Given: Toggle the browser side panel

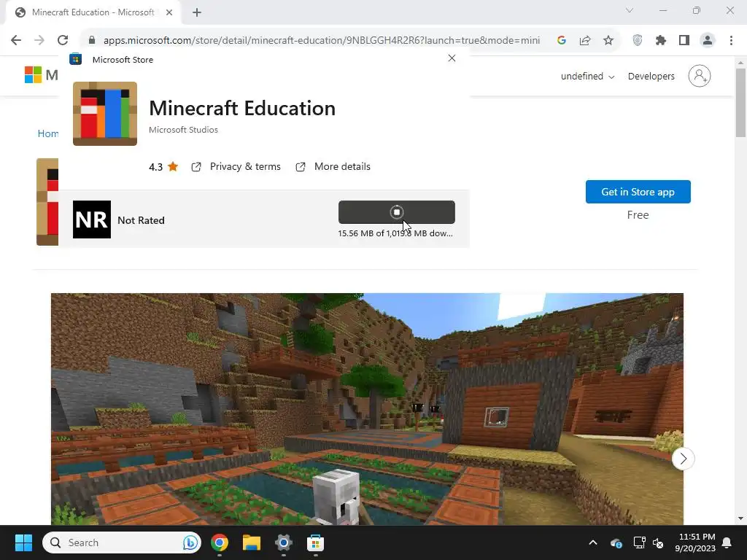Looking at the screenshot, I should 684,40.
